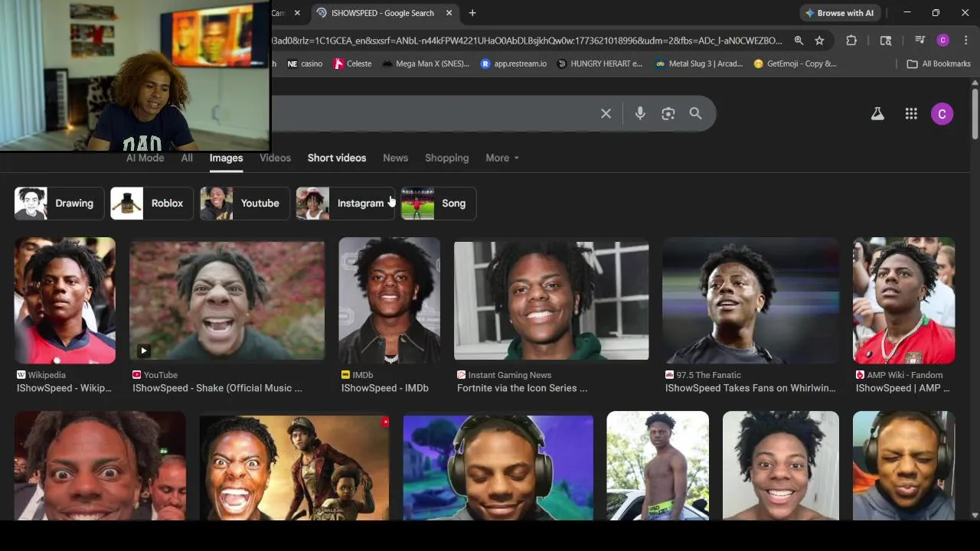Click IShowSpeed | AMP title link
Viewport: 980px width, 551px height.
point(903,388)
